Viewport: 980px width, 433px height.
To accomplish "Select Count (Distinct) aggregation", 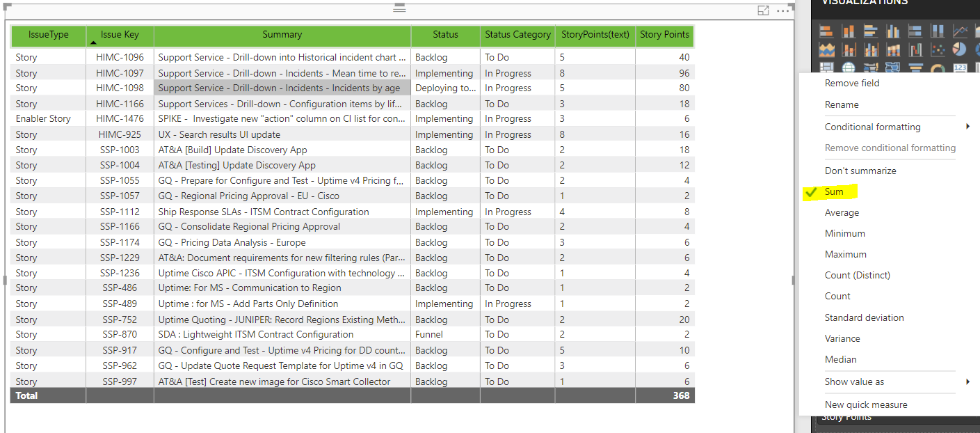I will [858, 275].
